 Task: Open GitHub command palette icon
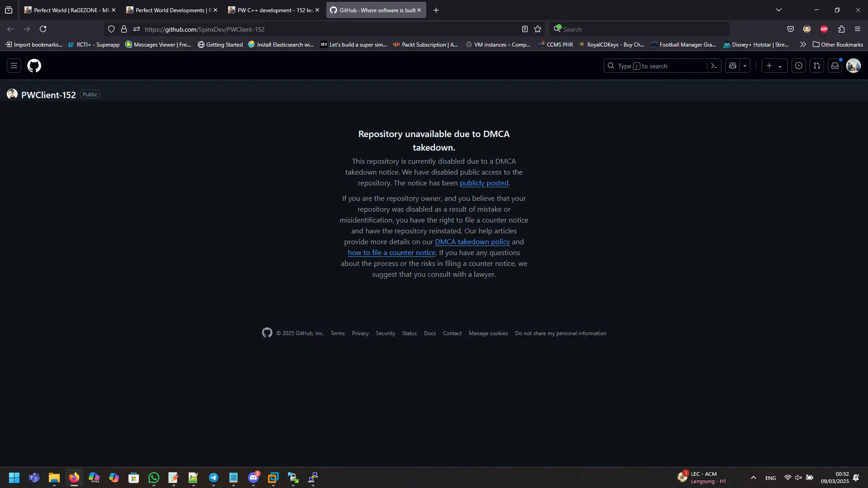714,66
